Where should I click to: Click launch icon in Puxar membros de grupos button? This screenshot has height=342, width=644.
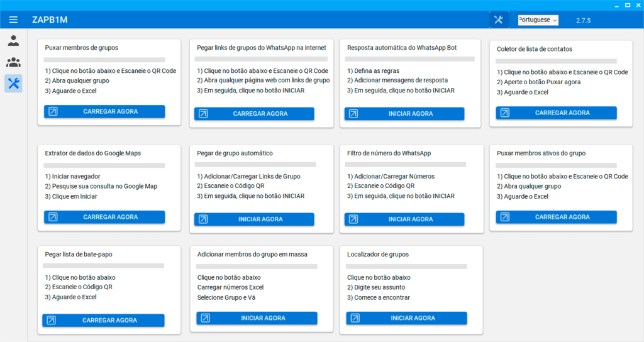coord(53,112)
